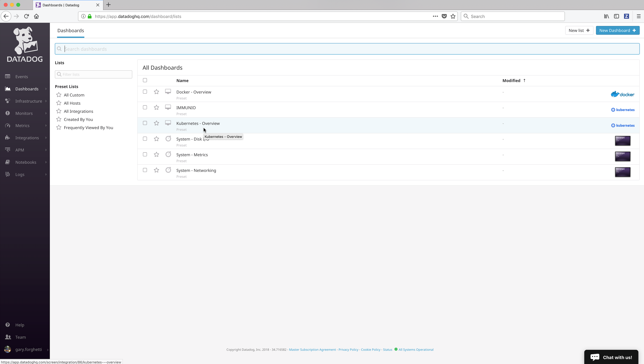The width and height of the screenshot is (644, 364).
Task: Focus the Search dashboards field
Action: click(347, 49)
